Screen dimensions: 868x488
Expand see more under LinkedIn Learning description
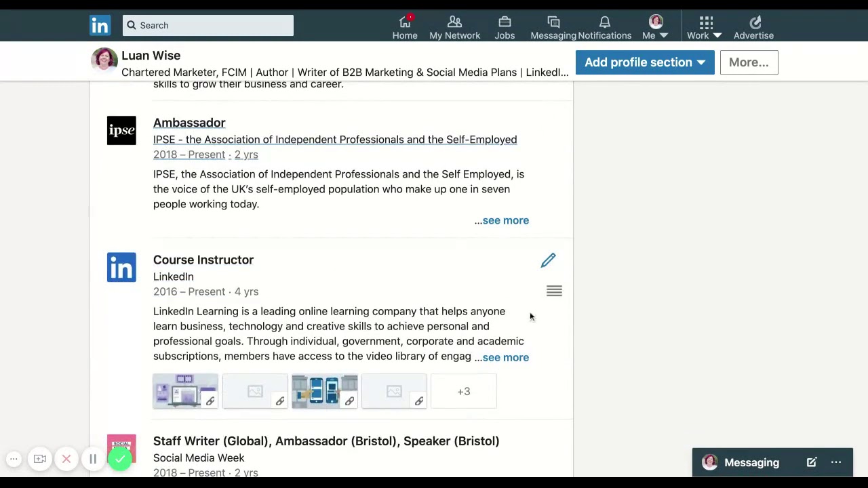505,357
